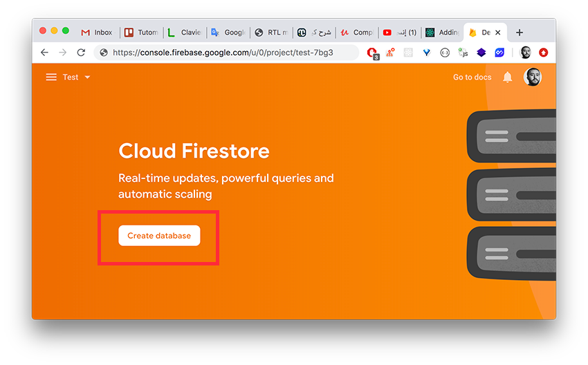This screenshot has width=588, height=365.
Task: Click the purple diamond extension icon
Action: (481, 53)
